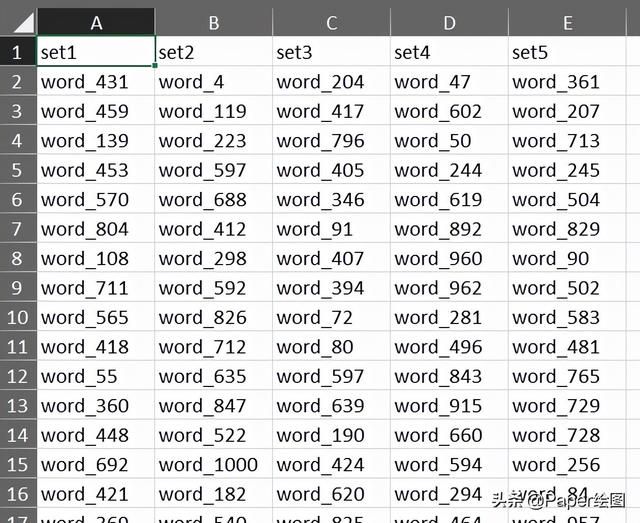Pick cell word_139

96,140
